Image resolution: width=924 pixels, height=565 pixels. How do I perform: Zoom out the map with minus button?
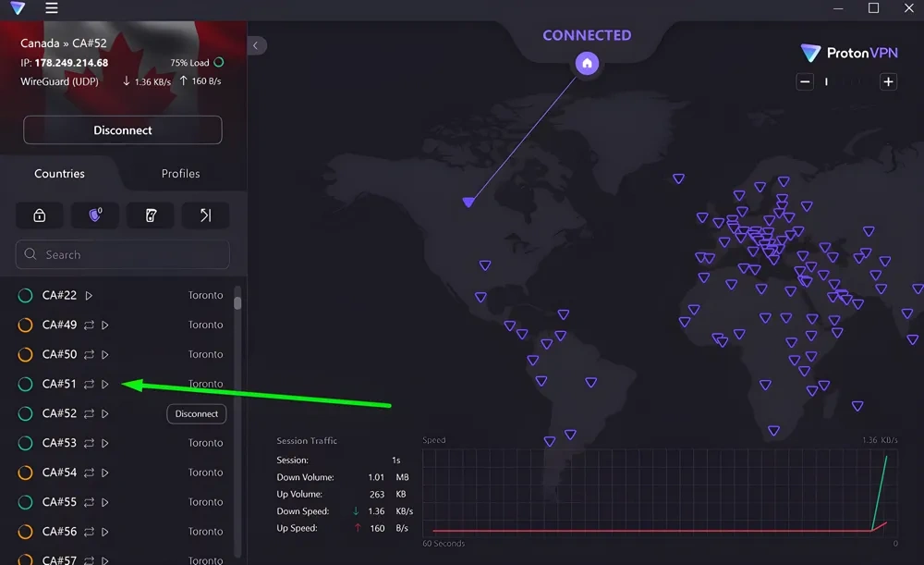coord(805,81)
